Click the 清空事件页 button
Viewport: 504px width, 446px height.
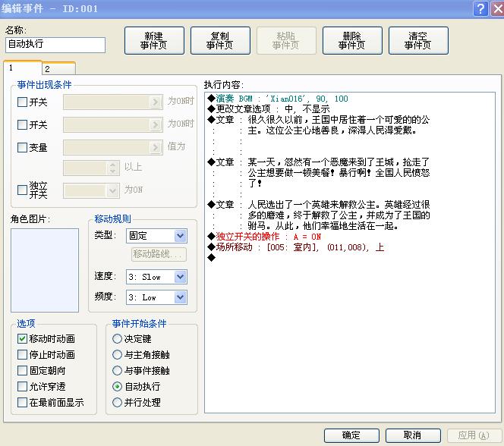coord(418,40)
